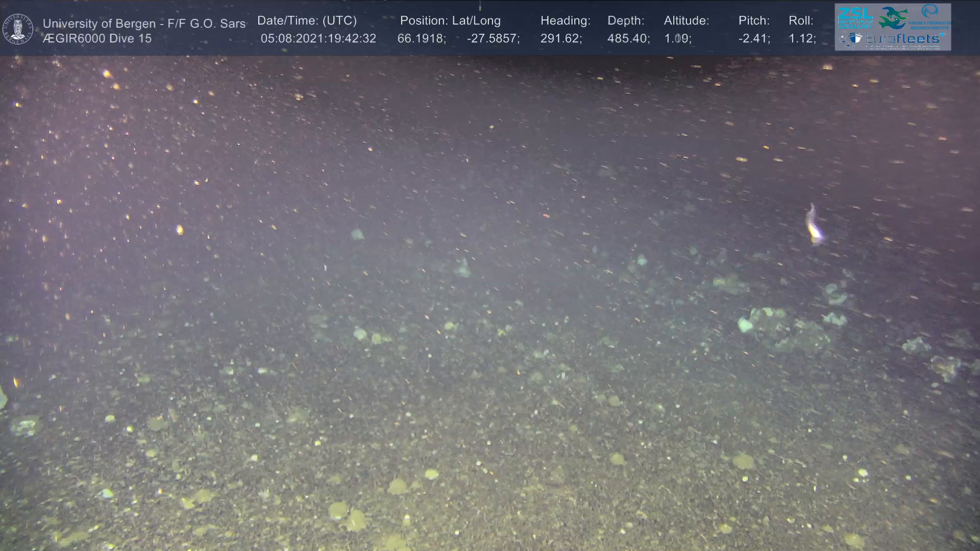Click the University of Bergen seal logo
The width and height of the screenshot is (980, 551).
tap(18, 29)
